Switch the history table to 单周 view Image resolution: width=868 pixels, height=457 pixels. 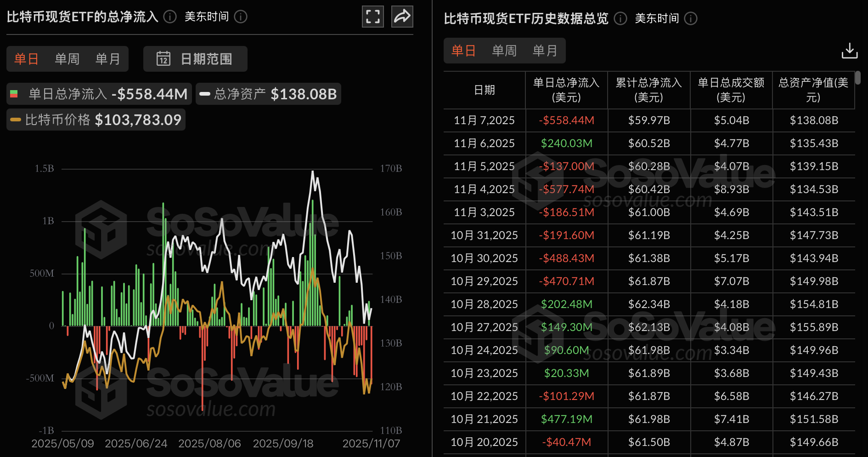[504, 51]
